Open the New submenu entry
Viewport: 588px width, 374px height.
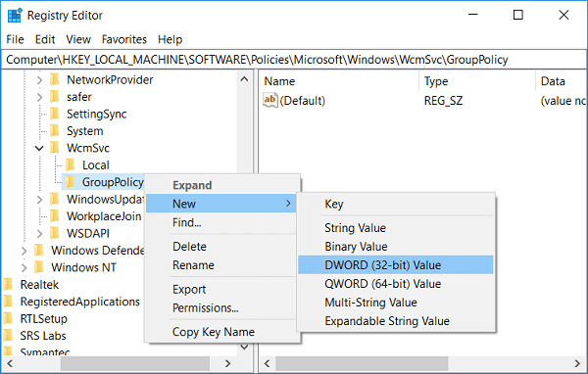[x=220, y=204]
